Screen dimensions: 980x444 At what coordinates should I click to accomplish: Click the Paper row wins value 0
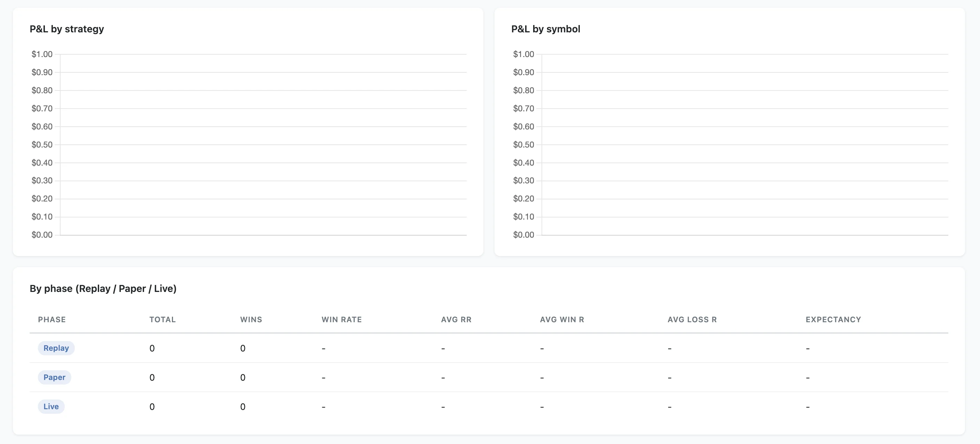243,378
